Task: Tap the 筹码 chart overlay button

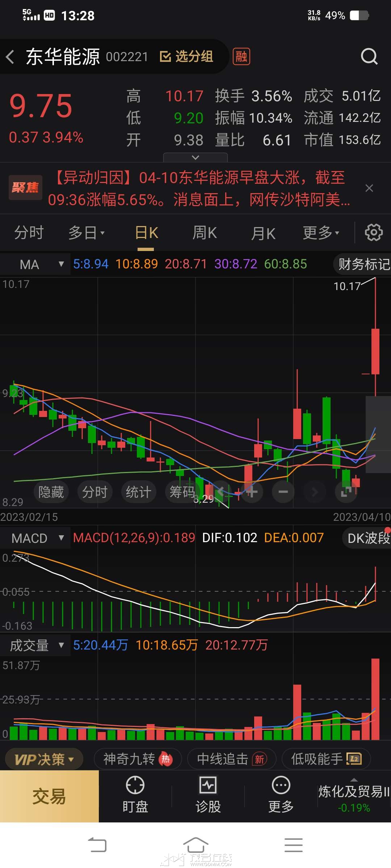Action: (x=182, y=492)
